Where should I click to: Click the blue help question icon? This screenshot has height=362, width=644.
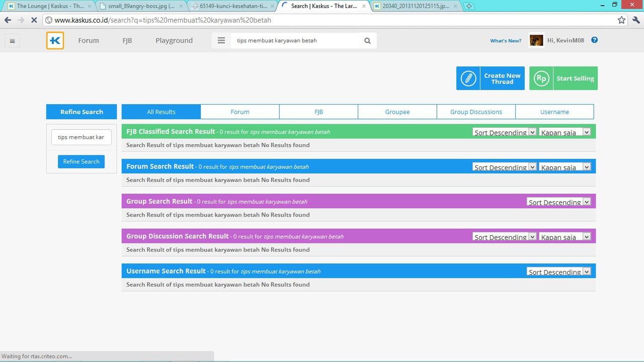(594, 40)
